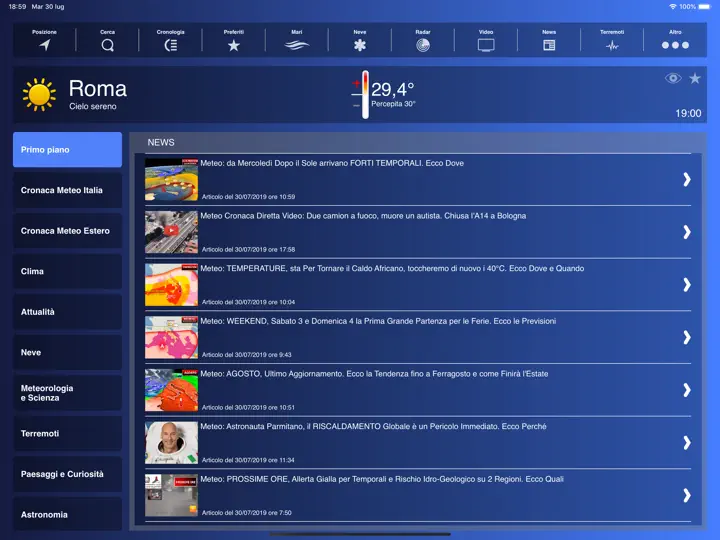Select the Clima category
The width and height of the screenshot is (720, 540).
click(68, 271)
